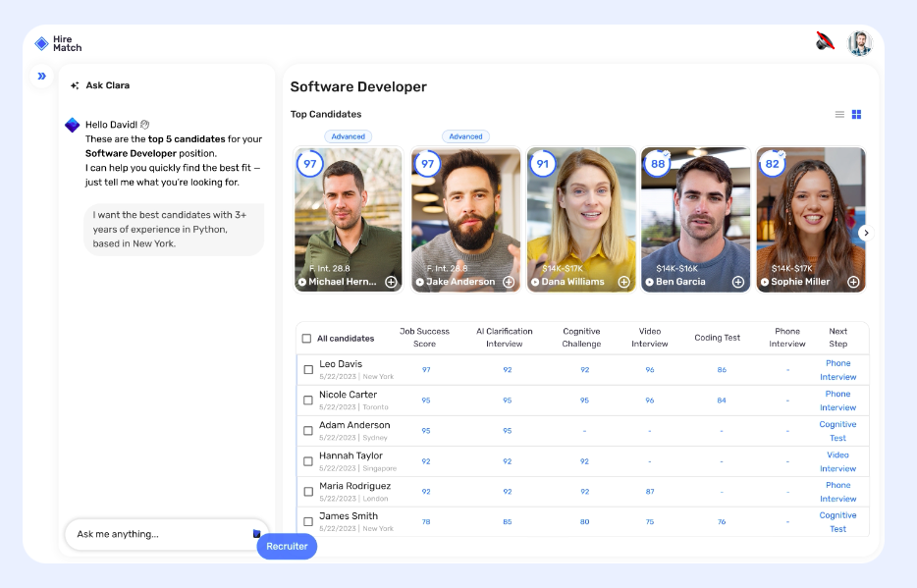Select the Leo Davis checkbox

[x=308, y=369]
